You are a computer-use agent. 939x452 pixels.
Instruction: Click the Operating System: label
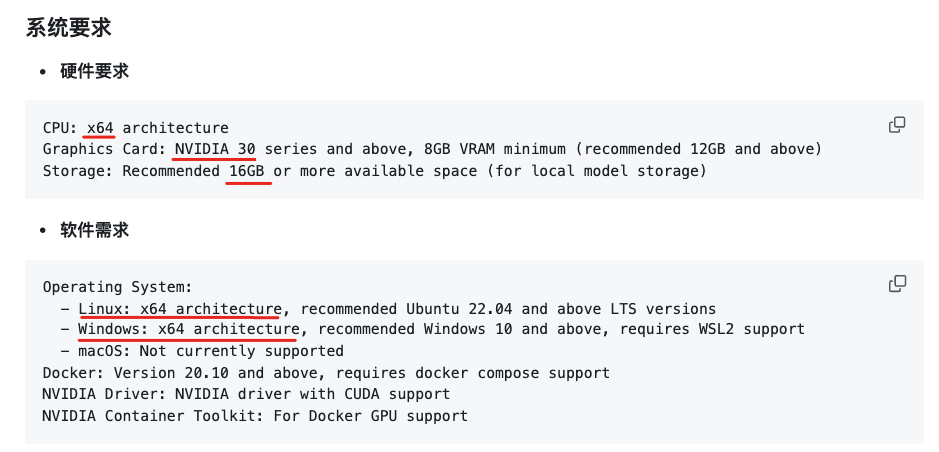(117, 287)
